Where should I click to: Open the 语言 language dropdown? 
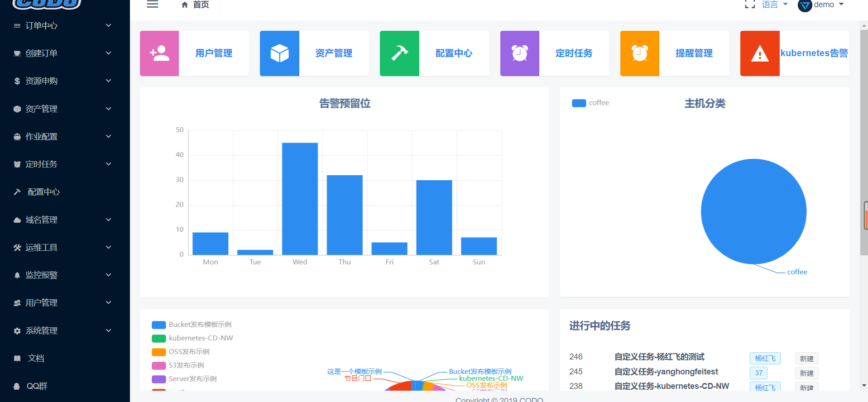click(775, 5)
